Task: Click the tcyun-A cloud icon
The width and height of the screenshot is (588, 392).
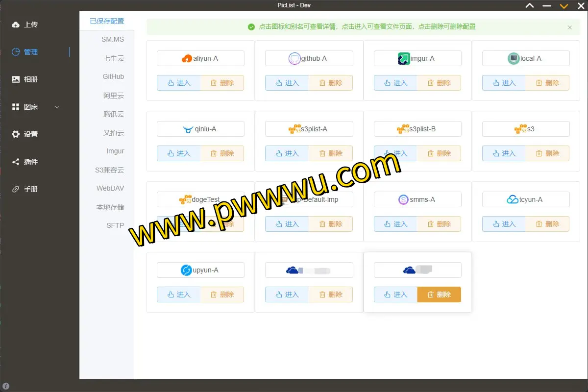Action: 512,200
